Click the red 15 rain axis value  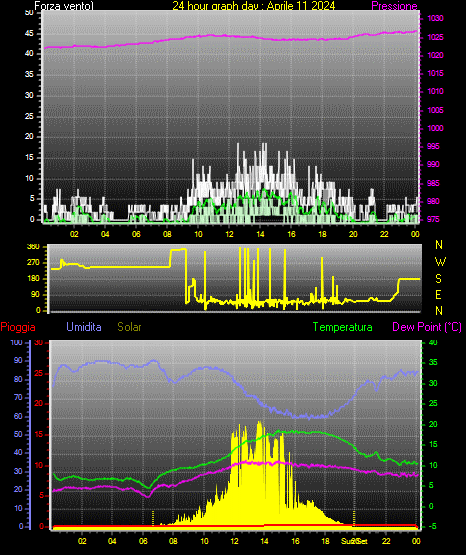39,435
